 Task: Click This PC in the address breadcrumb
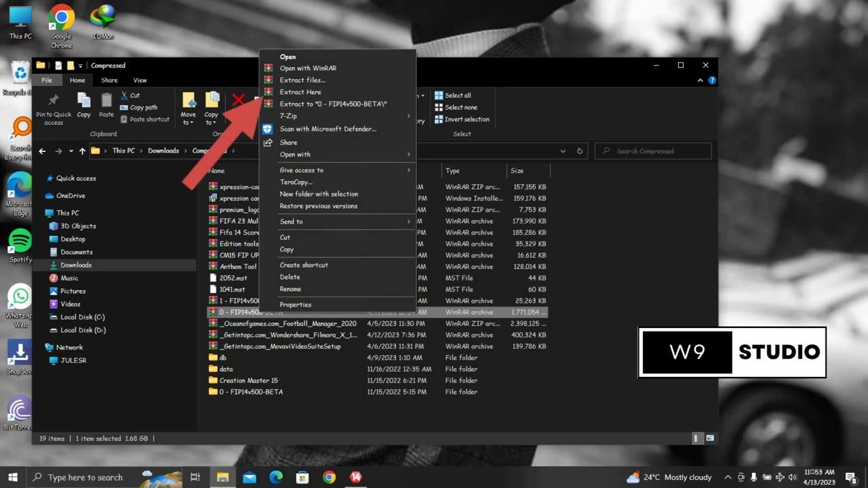tap(123, 150)
